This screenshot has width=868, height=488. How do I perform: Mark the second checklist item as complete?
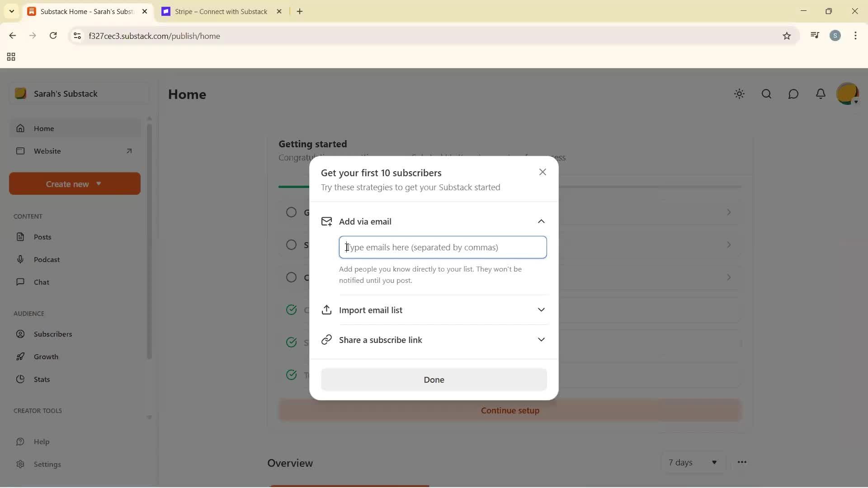[292, 244]
